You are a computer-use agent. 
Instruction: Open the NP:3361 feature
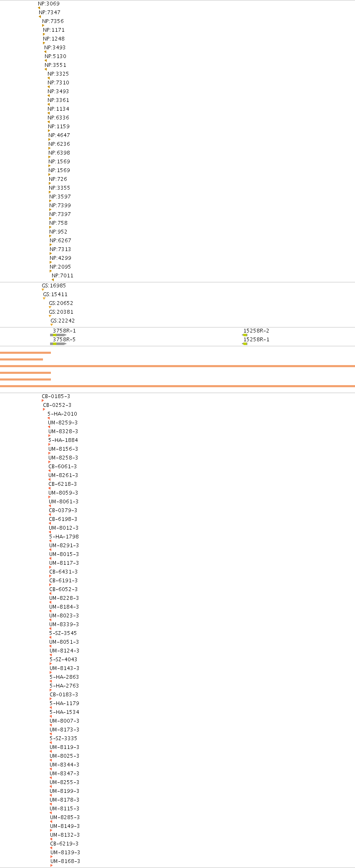58,100
